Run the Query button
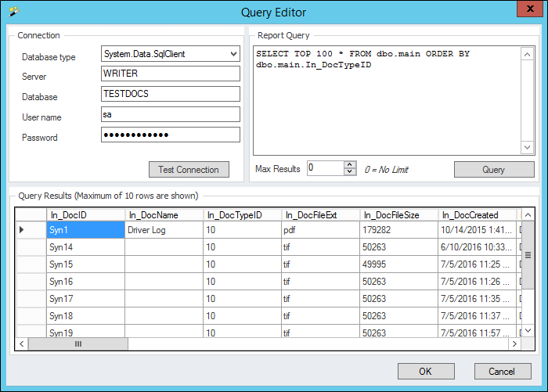 494,170
